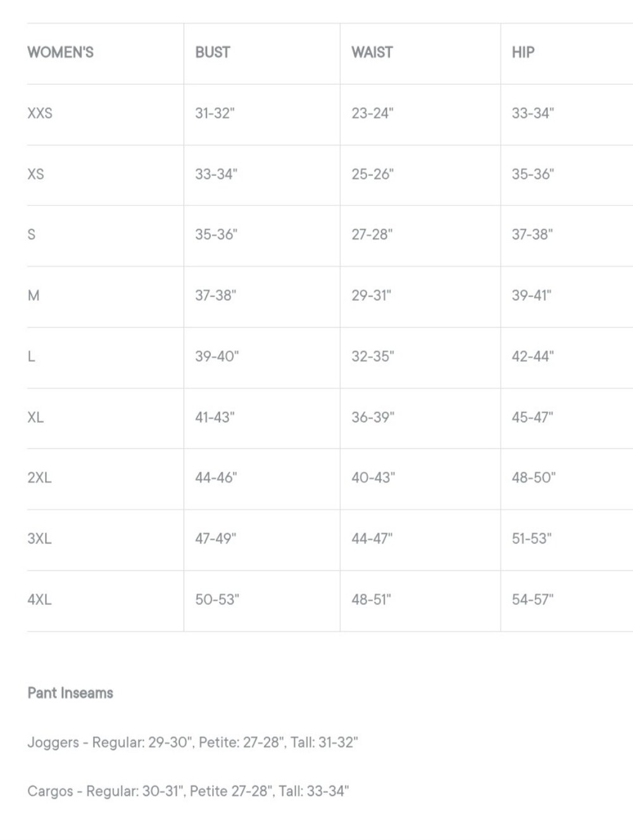Click the BUST column header
This screenshot has width=633, height=840.
point(213,53)
